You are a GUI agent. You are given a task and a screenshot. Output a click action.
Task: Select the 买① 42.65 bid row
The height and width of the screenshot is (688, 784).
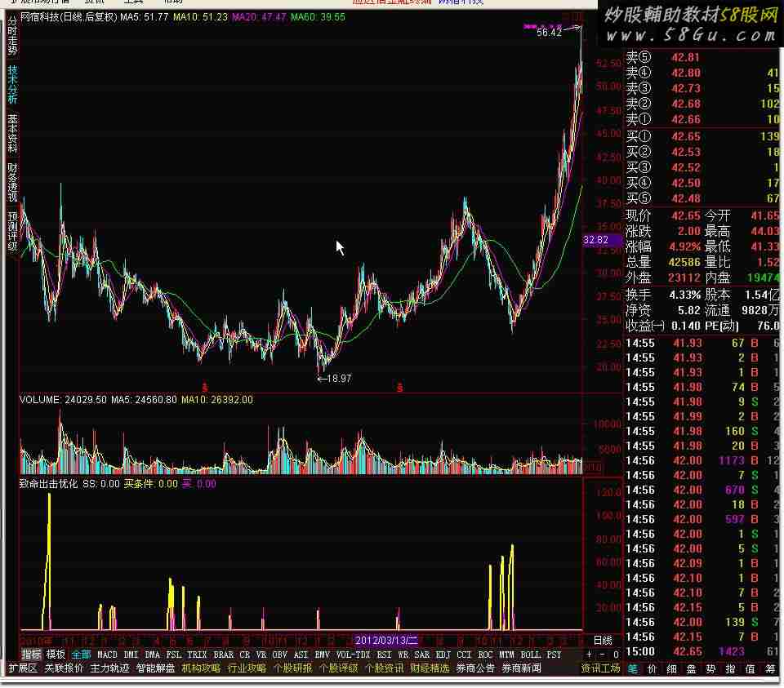[x=702, y=136]
